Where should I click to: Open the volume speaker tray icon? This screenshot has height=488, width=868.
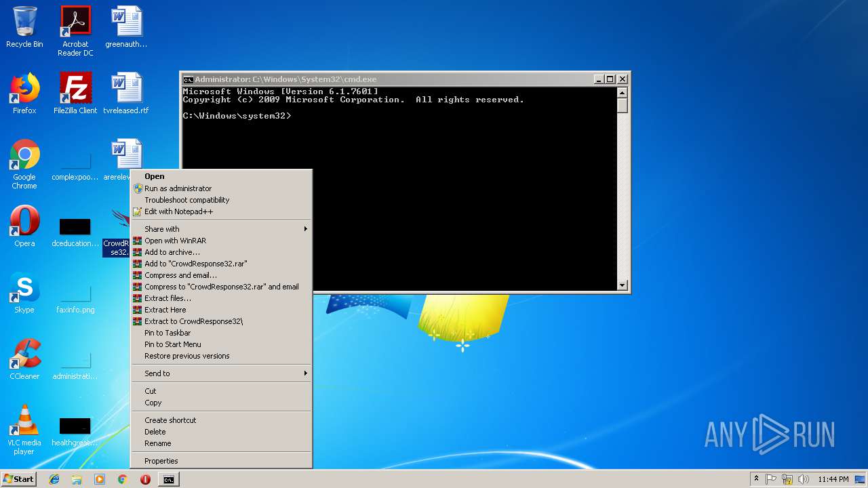[x=804, y=479]
